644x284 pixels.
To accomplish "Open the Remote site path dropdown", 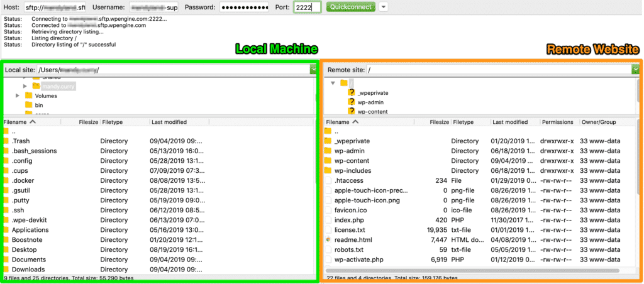I will coord(635,70).
